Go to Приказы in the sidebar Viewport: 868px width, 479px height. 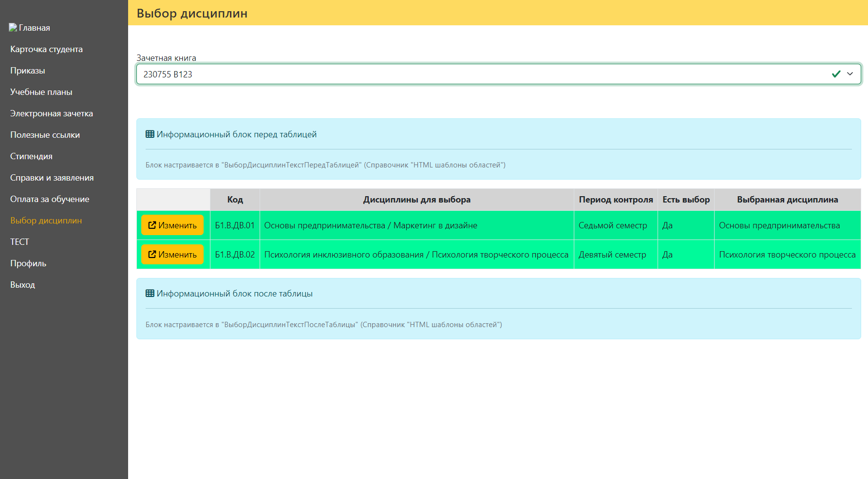tap(28, 71)
